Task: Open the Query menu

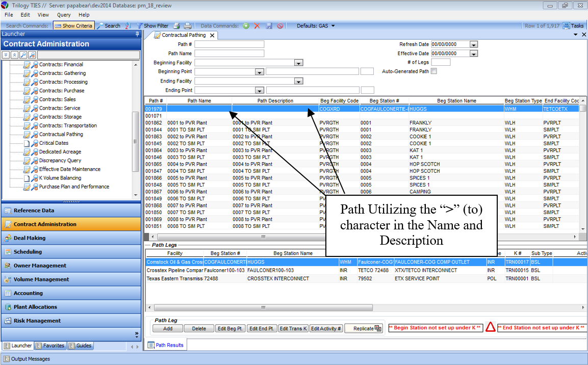Action: (x=64, y=15)
